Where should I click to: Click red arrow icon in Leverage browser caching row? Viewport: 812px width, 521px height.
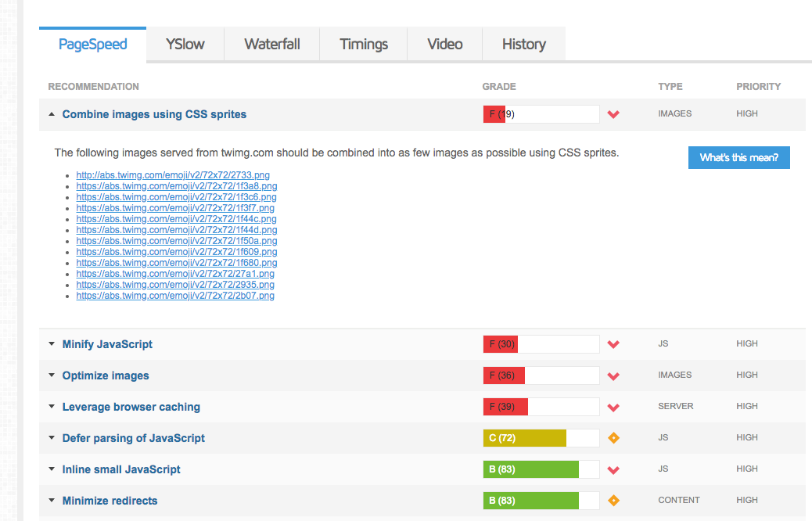[x=613, y=407]
